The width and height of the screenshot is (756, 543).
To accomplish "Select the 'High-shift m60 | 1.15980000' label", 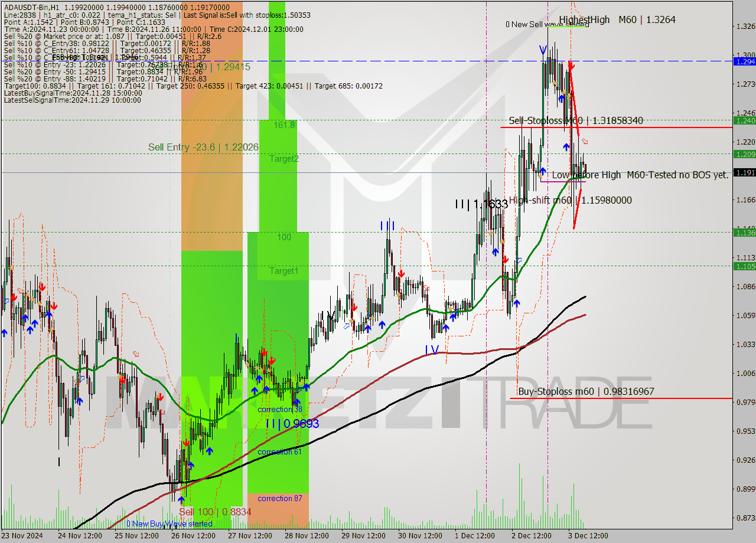I will coord(571,200).
